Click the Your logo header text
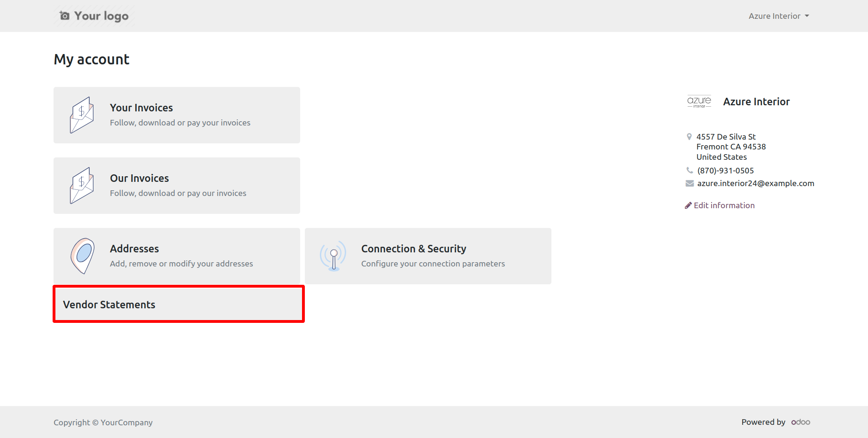868x438 pixels. [x=101, y=16]
